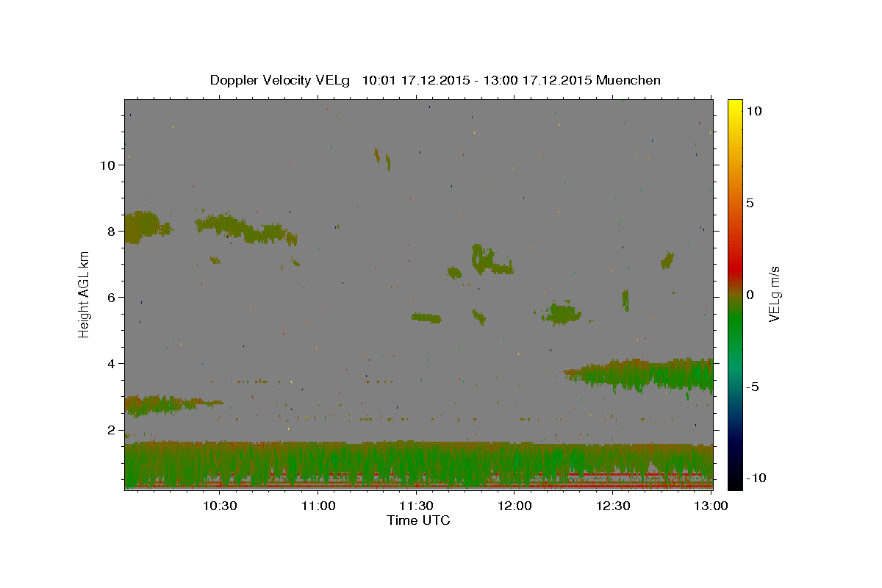Viewport: 882px width, 588px height.
Task: Click the colorbar value 0 label
Action: (750, 295)
